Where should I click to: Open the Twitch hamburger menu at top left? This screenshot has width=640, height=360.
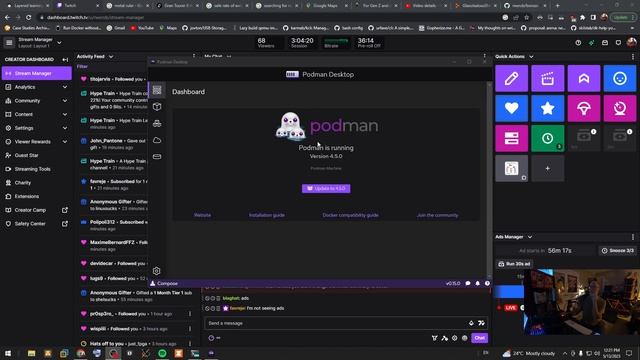tap(9, 42)
